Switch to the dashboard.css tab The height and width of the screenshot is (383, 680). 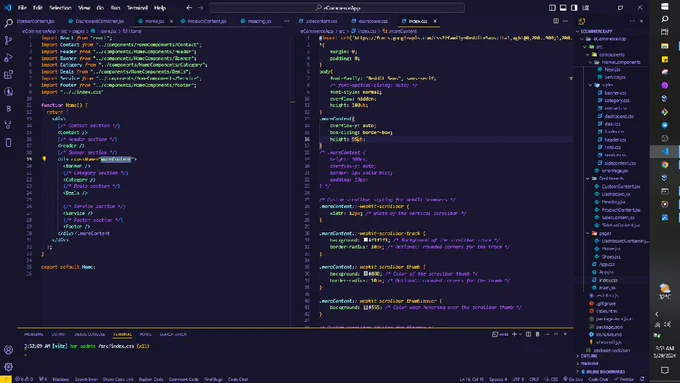(x=369, y=21)
